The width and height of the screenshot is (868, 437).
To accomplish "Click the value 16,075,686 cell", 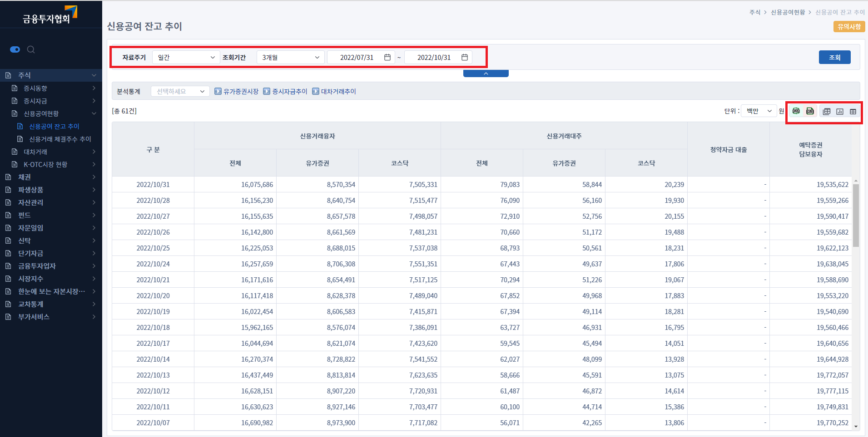I will (235, 185).
